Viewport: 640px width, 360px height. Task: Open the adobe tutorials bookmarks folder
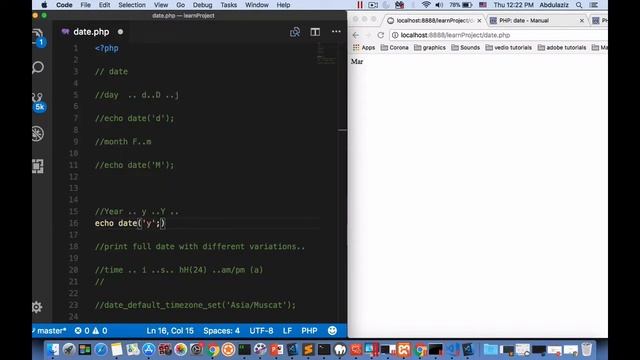pyautogui.click(x=562, y=47)
